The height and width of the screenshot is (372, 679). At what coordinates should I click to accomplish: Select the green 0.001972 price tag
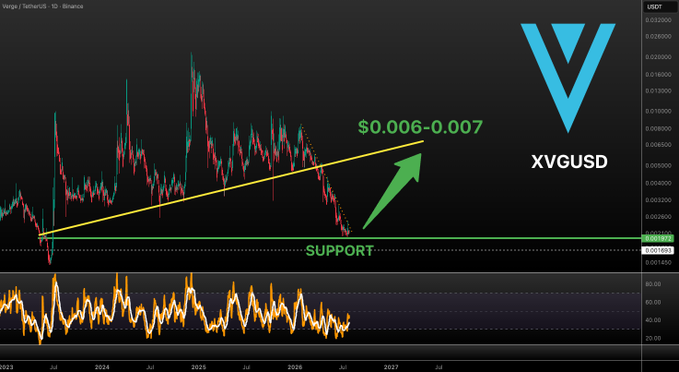tap(658, 239)
